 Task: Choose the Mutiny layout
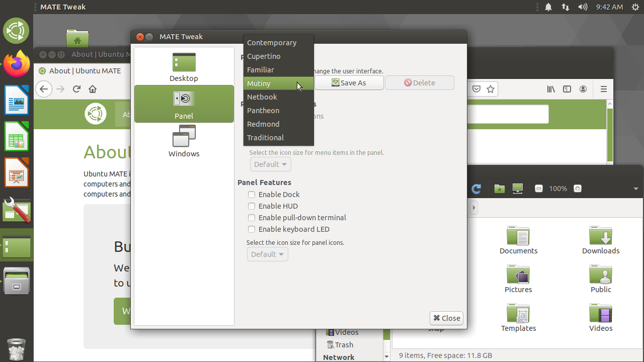279,83
